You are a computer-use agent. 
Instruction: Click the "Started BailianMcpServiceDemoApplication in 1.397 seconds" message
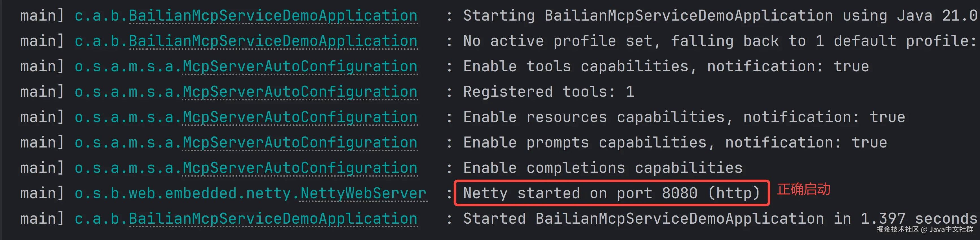[719, 219]
